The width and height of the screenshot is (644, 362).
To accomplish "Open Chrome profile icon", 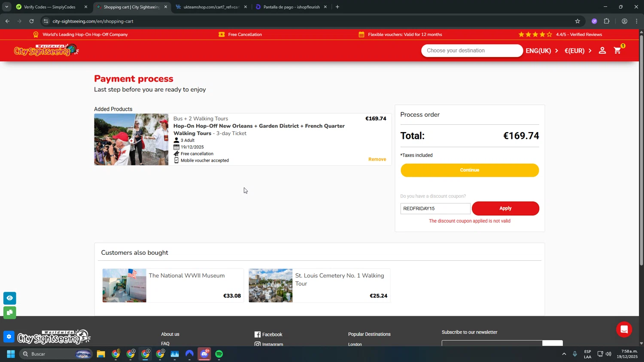I will click(624, 21).
